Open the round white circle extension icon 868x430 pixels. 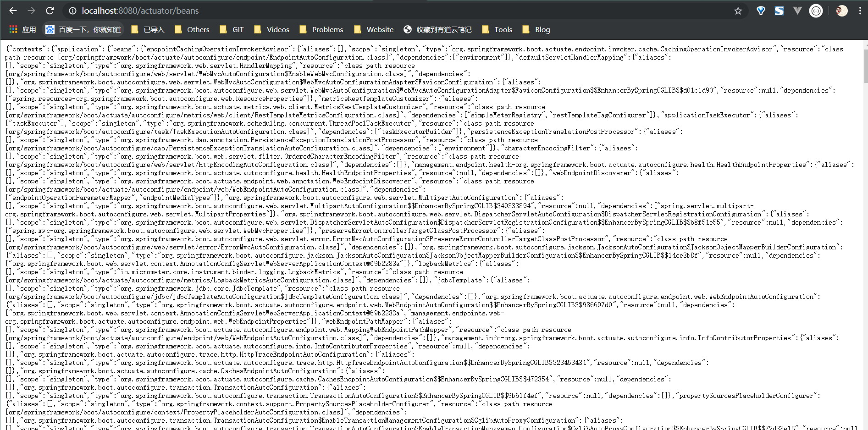point(816,11)
